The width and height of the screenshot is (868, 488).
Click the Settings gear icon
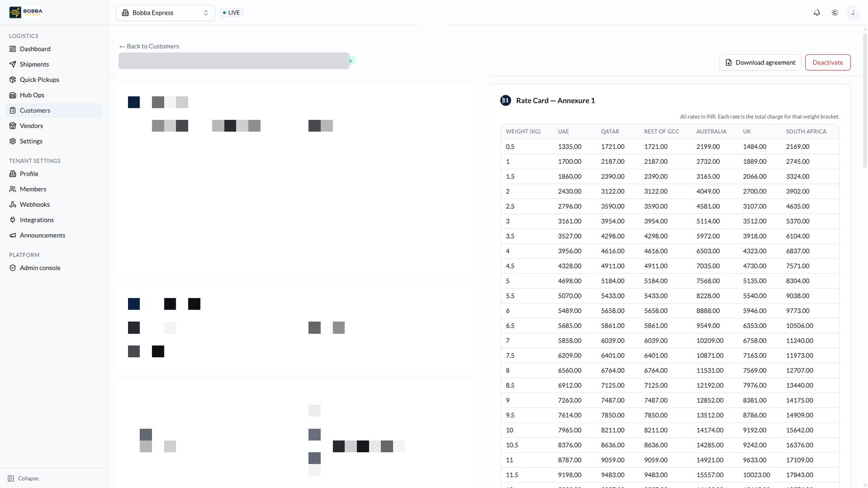(x=12, y=141)
